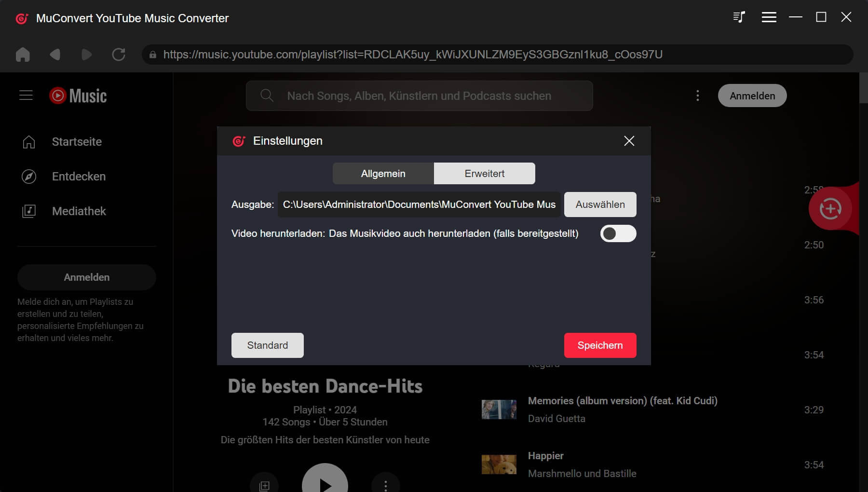Image resolution: width=868 pixels, height=492 pixels.
Task: Click description 'Die größten Hits der besten Künstler'
Action: [x=325, y=440]
